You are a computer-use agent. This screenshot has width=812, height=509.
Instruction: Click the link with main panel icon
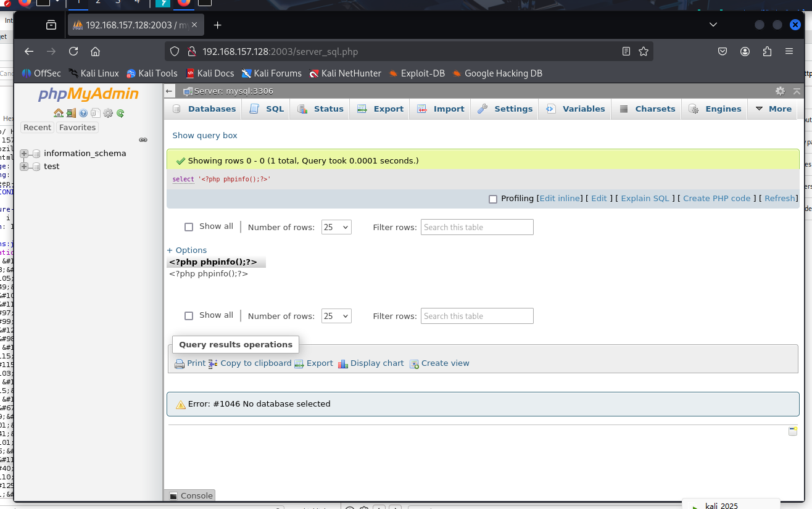click(x=143, y=140)
